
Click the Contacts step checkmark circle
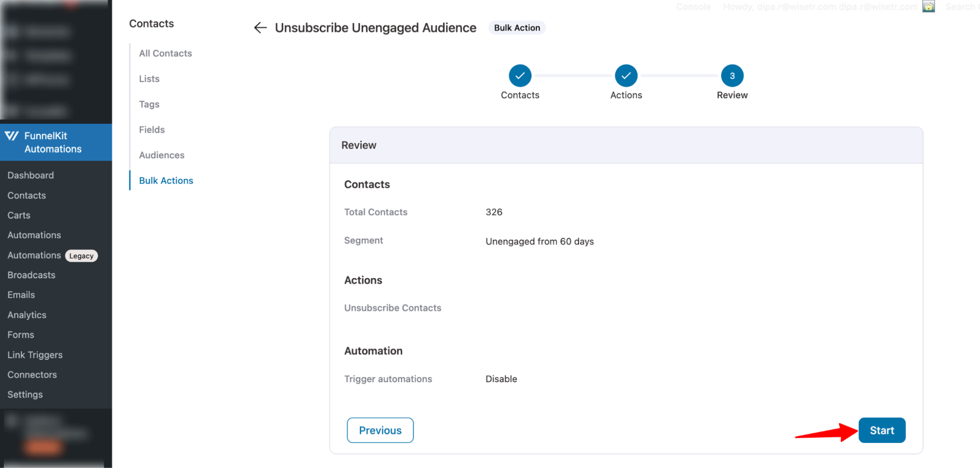[x=520, y=75]
